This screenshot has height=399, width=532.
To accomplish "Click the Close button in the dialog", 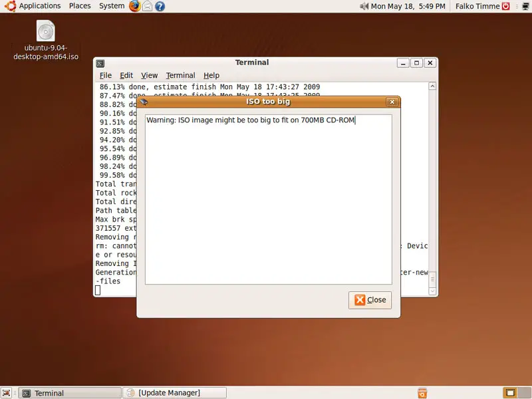I will click(370, 300).
